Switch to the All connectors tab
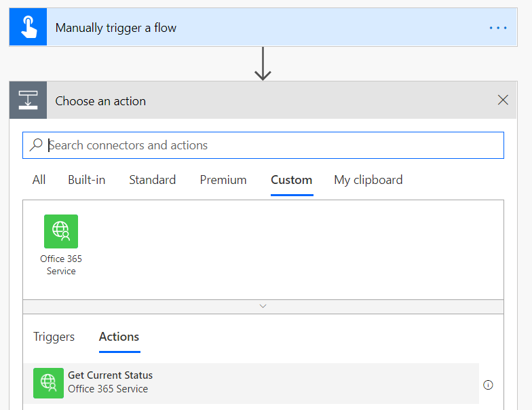The height and width of the screenshot is (410, 532). (x=39, y=180)
